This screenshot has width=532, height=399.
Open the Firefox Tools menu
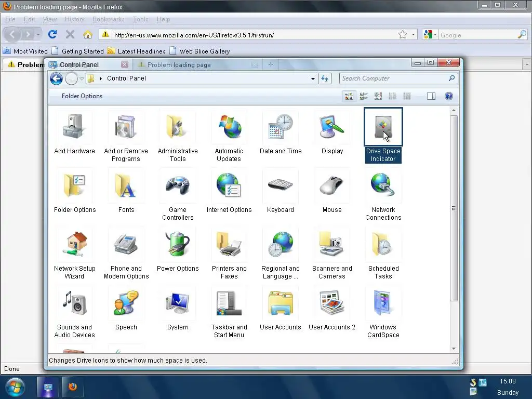click(140, 19)
